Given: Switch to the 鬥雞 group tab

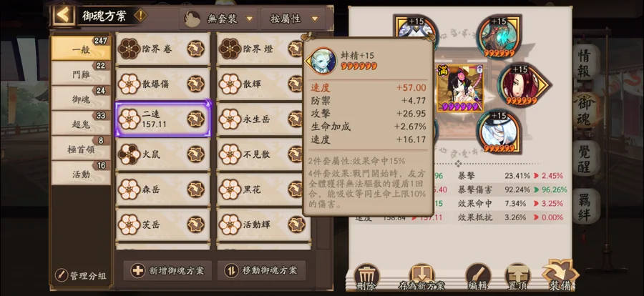Looking at the screenshot, I should 81,74.
